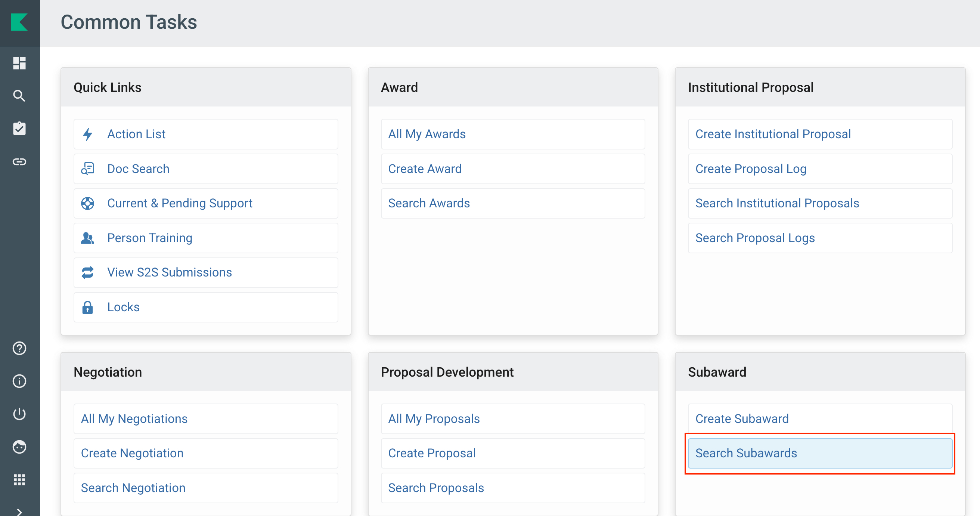Open All My Proposals
The width and height of the screenshot is (980, 516).
[x=434, y=418]
